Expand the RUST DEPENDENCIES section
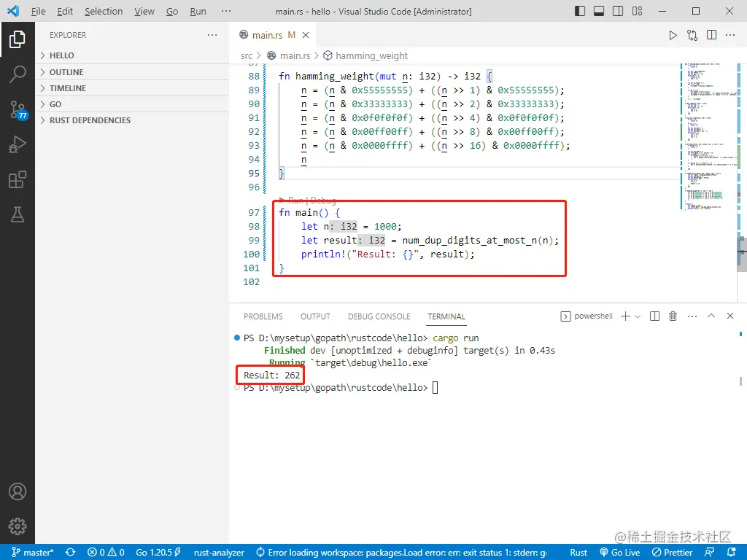This screenshot has height=560, width=747. 132,120
